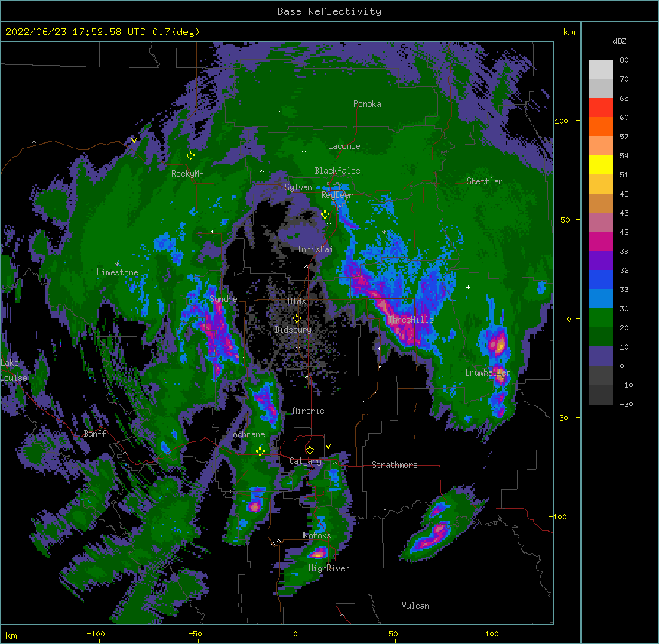Click the storm cell north of HighRiver

318,553
